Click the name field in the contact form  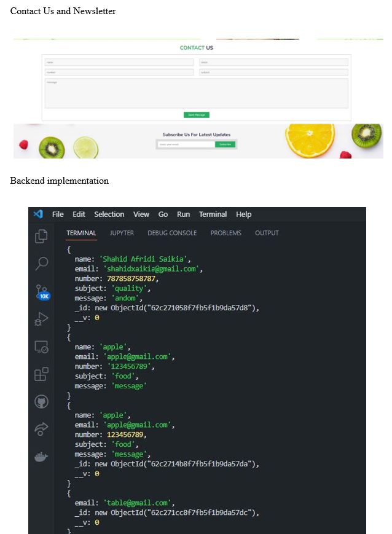(119, 62)
